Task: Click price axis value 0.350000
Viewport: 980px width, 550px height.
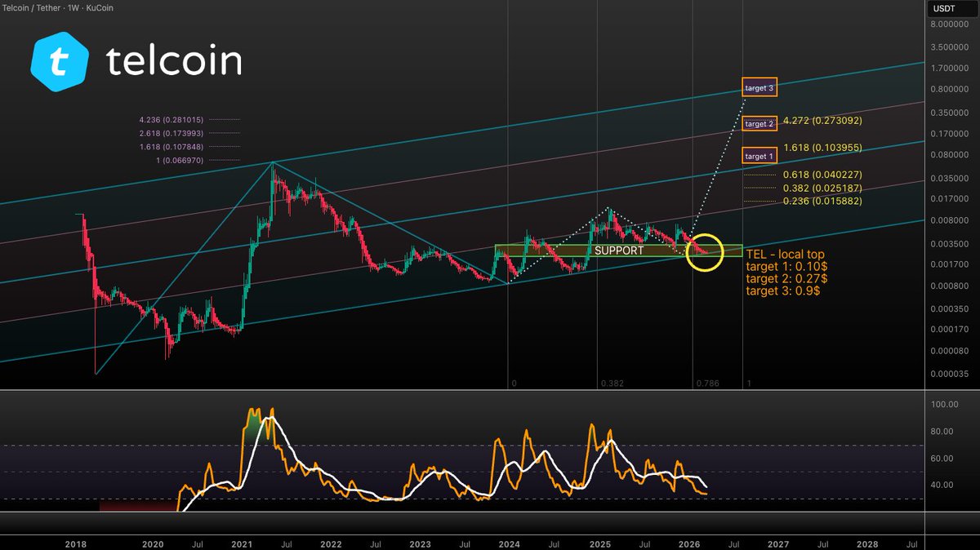Action: pyautogui.click(x=949, y=112)
